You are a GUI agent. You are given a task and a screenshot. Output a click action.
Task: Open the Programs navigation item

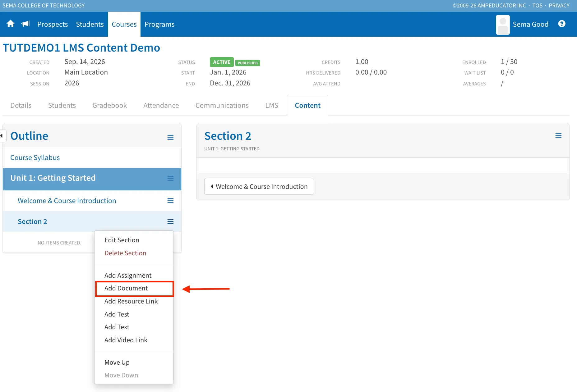[159, 24]
